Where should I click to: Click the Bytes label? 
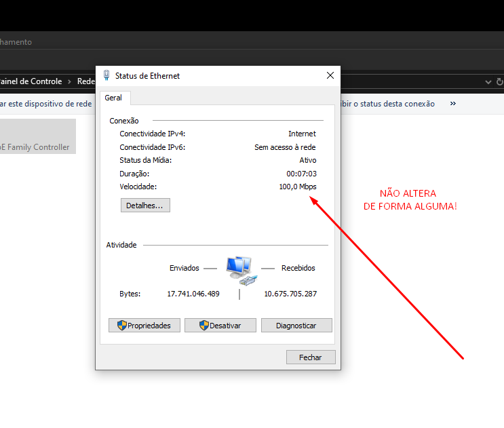pos(130,294)
